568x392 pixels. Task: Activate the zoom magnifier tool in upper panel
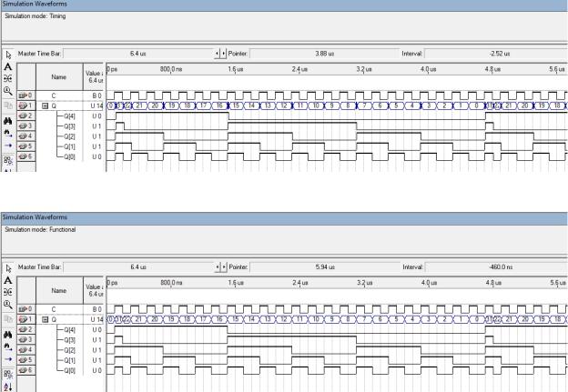coord(8,91)
